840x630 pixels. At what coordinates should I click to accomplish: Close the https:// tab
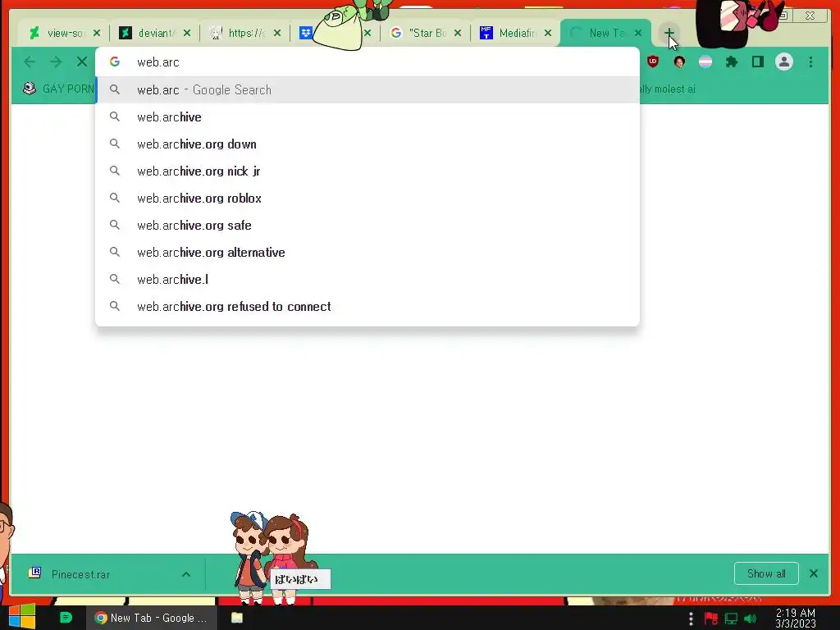pos(277,33)
